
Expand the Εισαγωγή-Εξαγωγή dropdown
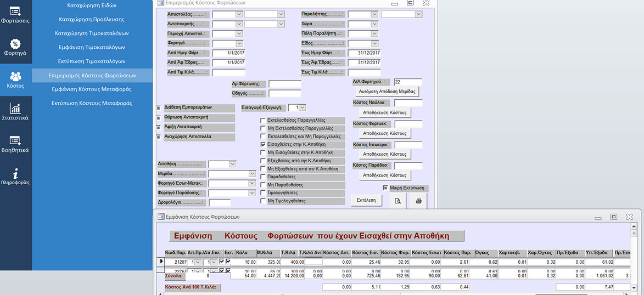point(302,108)
